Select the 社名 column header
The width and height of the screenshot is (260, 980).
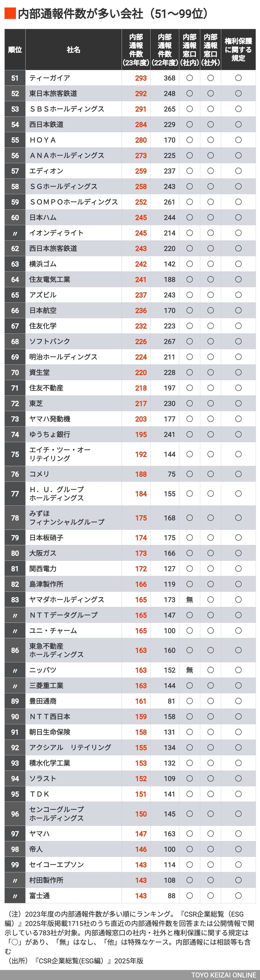click(73, 50)
